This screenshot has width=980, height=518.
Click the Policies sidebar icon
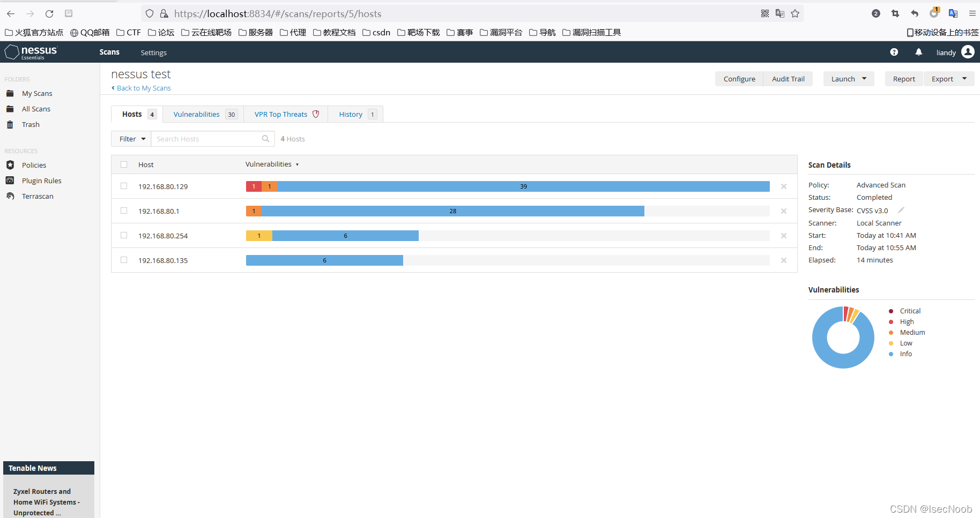[10, 165]
